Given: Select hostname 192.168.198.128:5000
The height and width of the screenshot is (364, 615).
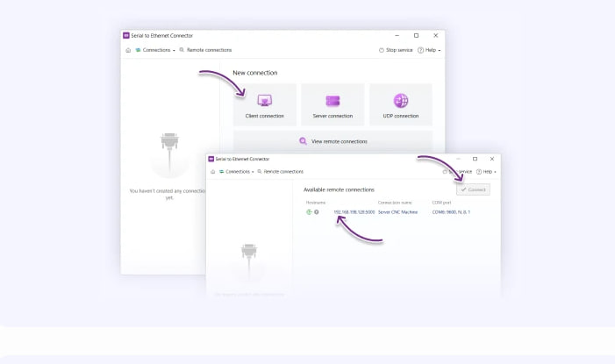Looking at the screenshot, I should (x=354, y=212).
